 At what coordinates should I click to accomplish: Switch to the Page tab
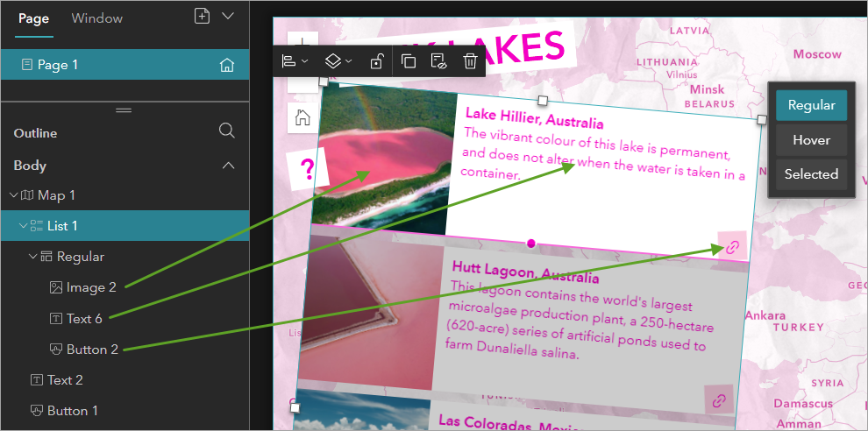(x=34, y=18)
